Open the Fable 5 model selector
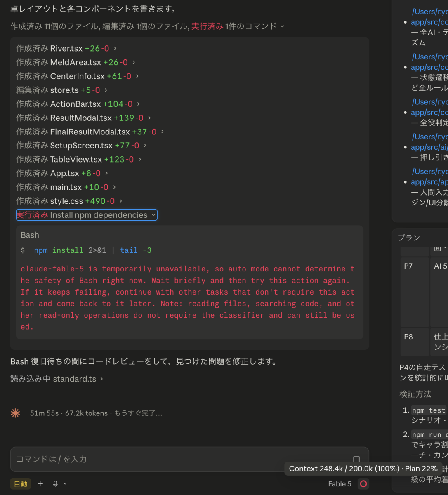Viewport: 448px width, 495px height. pyautogui.click(x=340, y=484)
